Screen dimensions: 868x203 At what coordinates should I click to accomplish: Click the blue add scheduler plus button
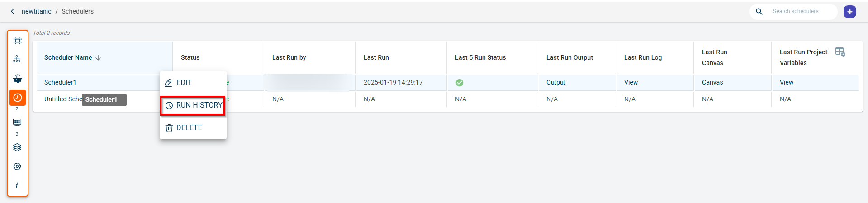click(849, 12)
